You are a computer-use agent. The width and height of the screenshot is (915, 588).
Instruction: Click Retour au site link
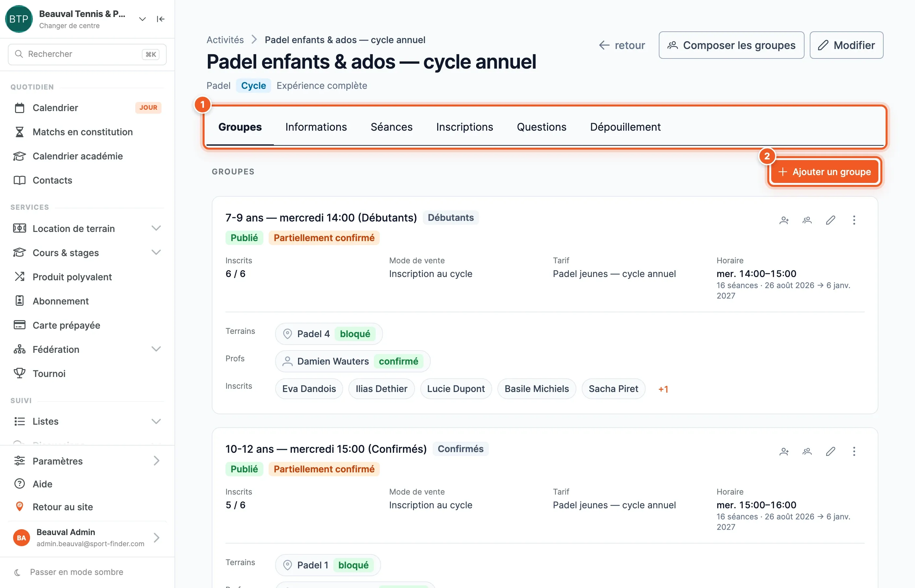coord(87,507)
